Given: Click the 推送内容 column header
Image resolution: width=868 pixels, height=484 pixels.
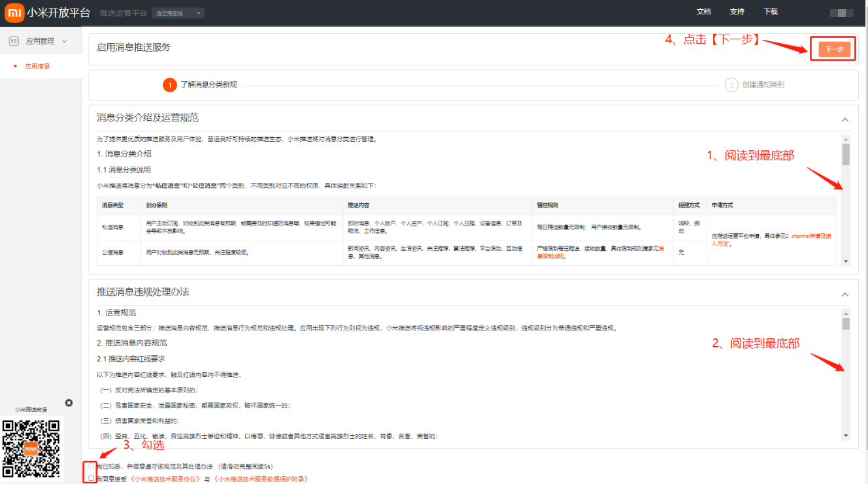Looking at the screenshot, I should (x=359, y=205).
